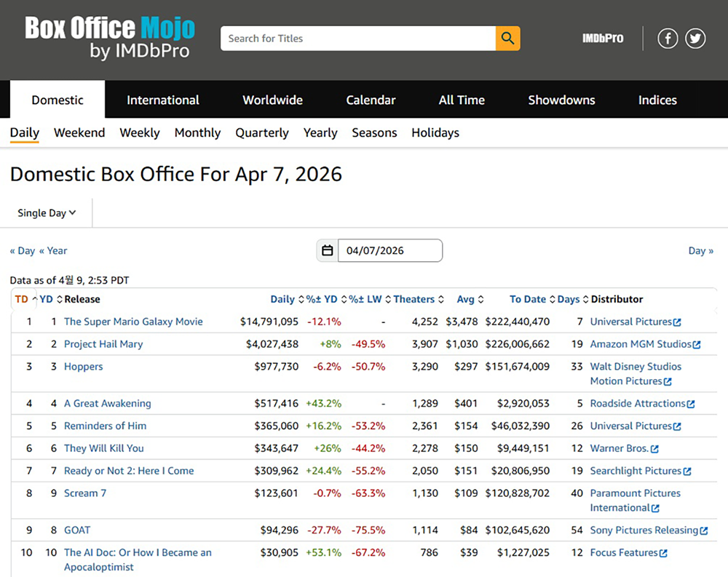The width and height of the screenshot is (728, 577).
Task: Open the Facebook icon link
Action: click(x=668, y=39)
